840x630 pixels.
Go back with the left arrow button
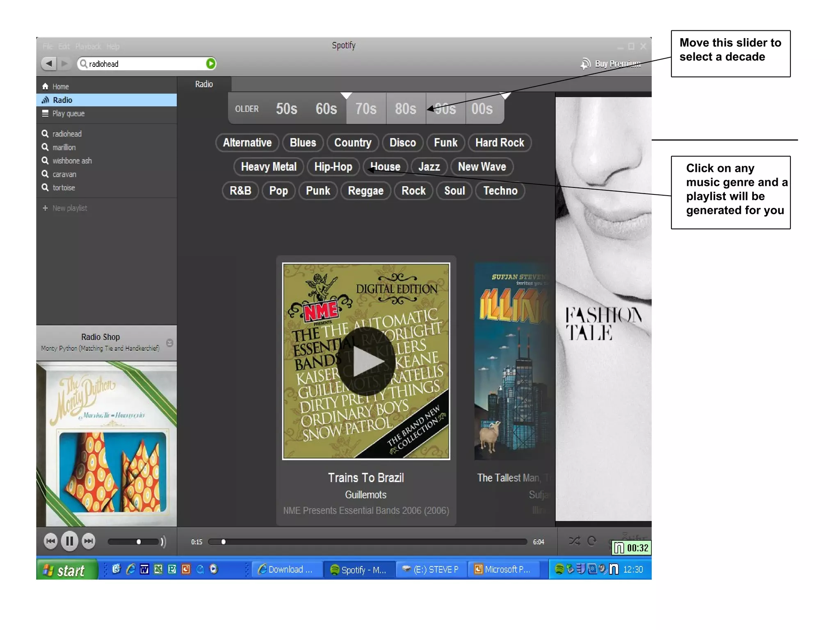(49, 64)
